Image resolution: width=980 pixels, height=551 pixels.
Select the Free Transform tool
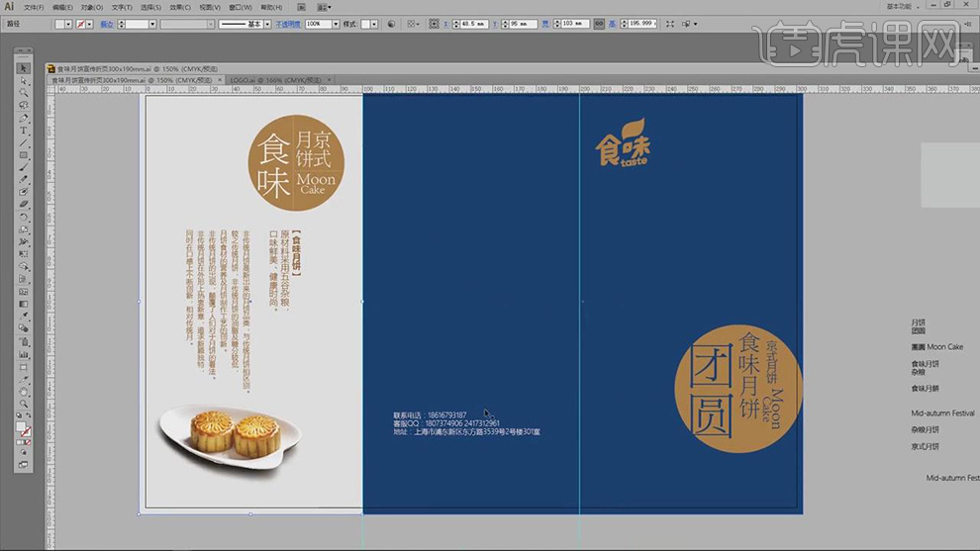[x=23, y=255]
